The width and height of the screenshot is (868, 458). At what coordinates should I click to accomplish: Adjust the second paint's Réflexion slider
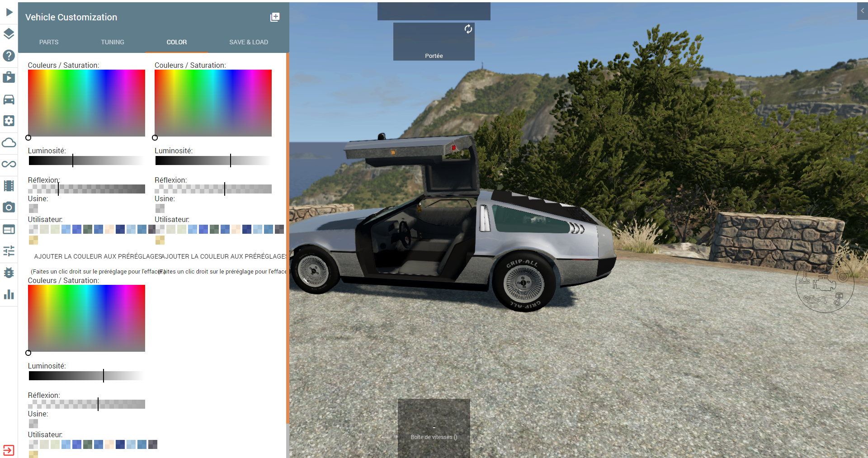pyautogui.click(x=213, y=189)
